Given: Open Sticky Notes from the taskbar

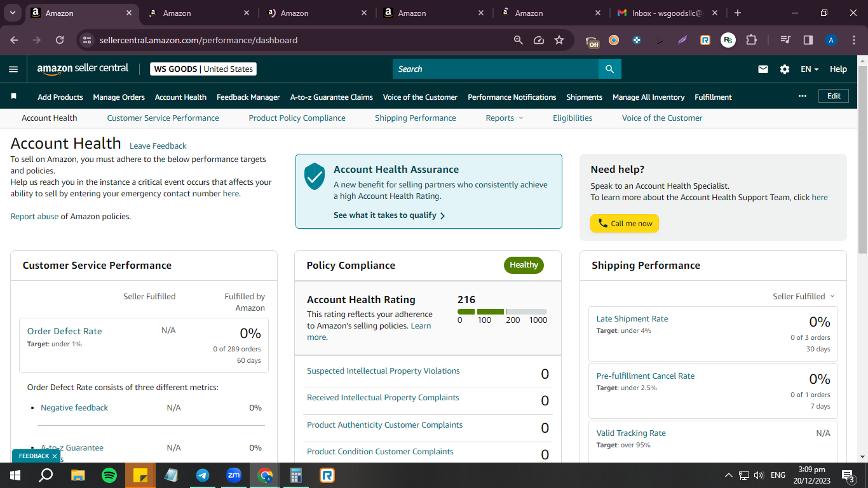Looking at the screenshot, I should point(140,475).
